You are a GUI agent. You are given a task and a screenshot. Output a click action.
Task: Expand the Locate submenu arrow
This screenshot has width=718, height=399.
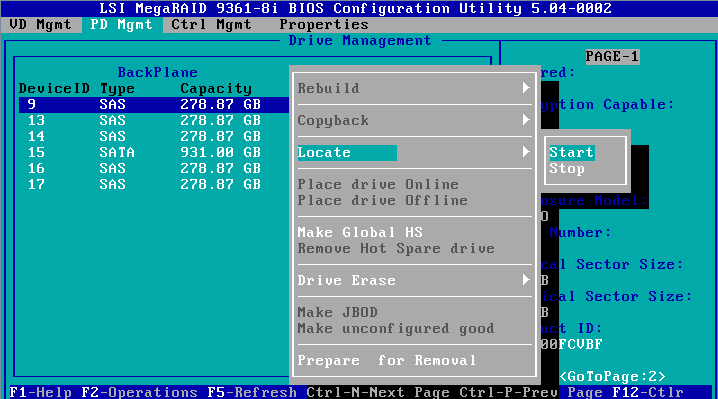526,152
